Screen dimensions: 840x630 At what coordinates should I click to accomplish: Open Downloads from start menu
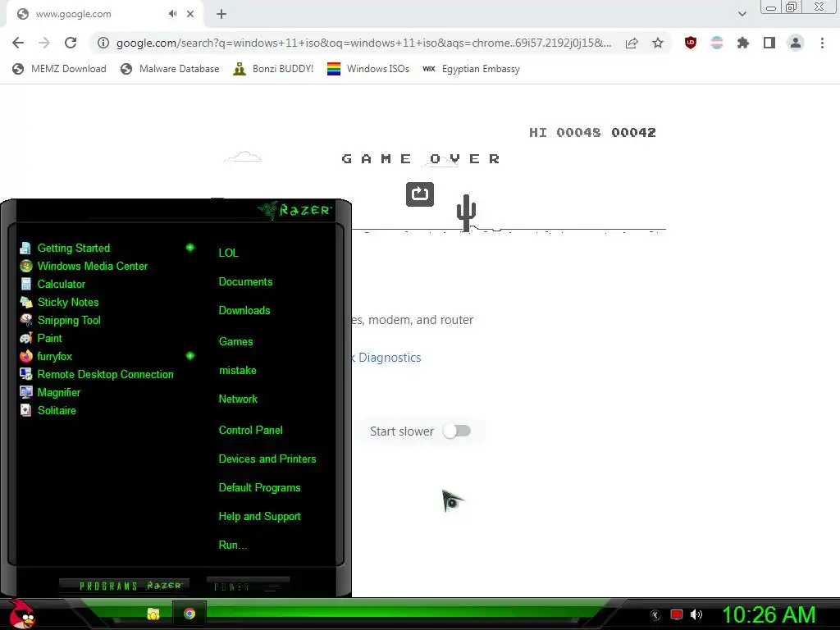point(244,311)
